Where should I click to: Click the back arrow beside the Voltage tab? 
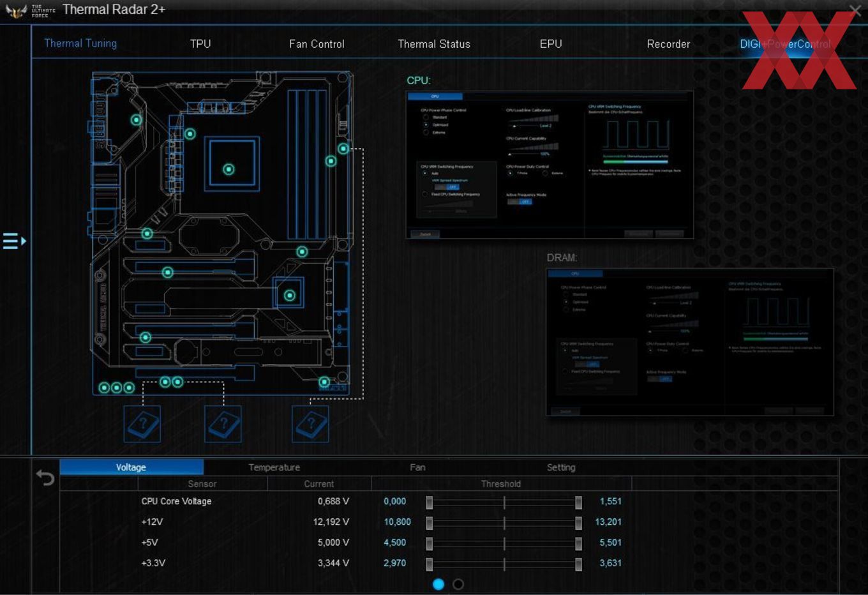pyautogui.click(x=45, y=477)
